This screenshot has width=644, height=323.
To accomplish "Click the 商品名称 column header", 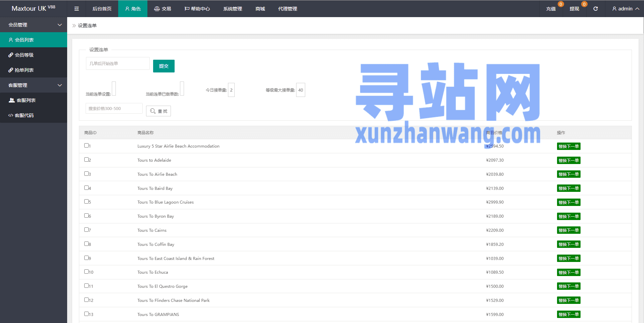I will [145, 133].
